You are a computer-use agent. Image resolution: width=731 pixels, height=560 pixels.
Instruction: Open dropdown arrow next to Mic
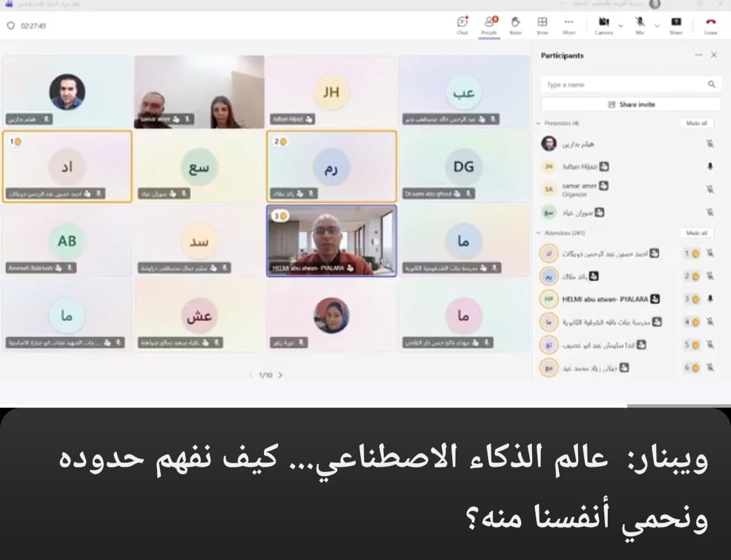click(656, 26)
